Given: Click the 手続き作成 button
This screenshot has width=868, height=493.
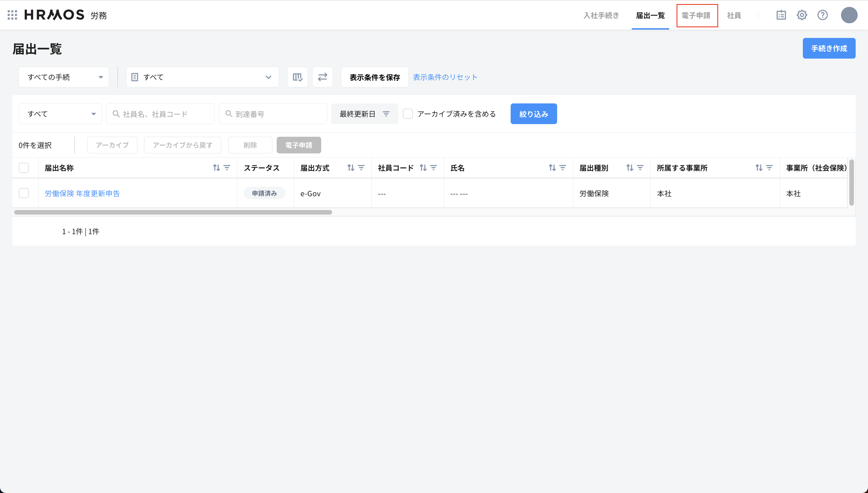Looking at the screenshot, I should click(x=829, y=48).
